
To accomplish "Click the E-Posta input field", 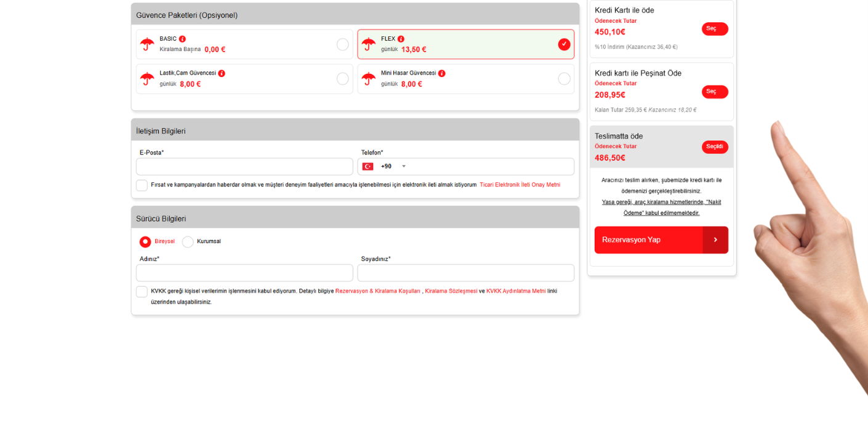I will [244, 167].
